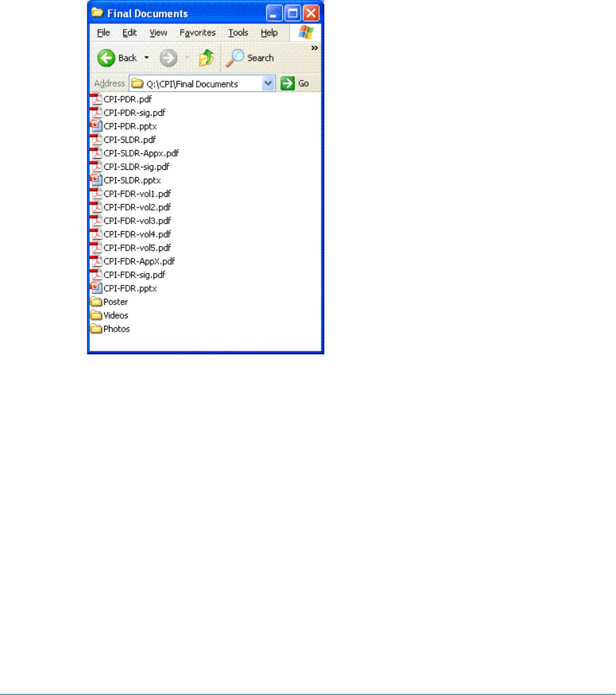Click the green Back arrow icon
This screenshot has height=695, width=616.
coord(106,58)
